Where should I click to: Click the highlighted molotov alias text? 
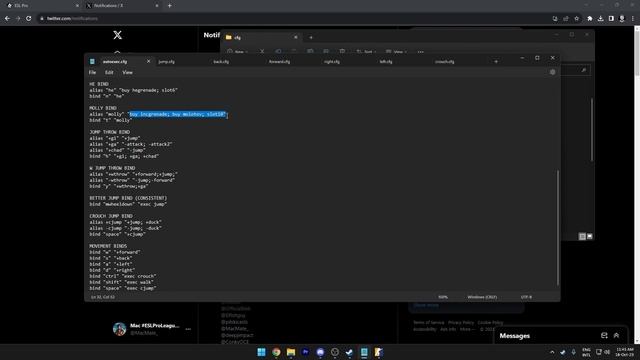[178, 114]
